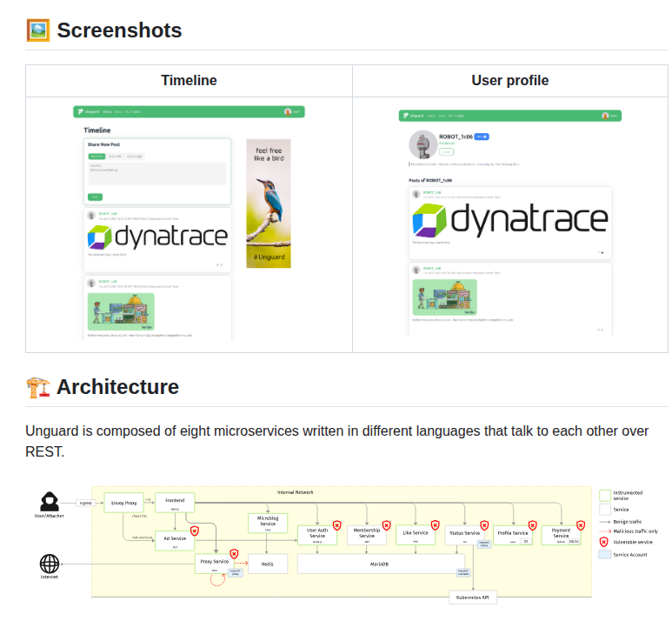672x621 pixels.
Task: Click the User profile column header
Action: [x=510, y=81]
